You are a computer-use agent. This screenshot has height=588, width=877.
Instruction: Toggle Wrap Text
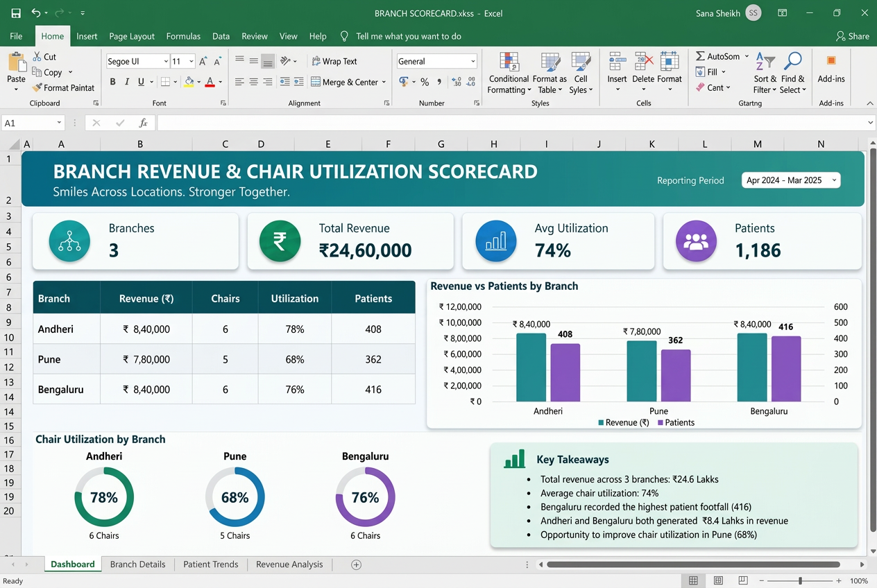pos(334,61)
